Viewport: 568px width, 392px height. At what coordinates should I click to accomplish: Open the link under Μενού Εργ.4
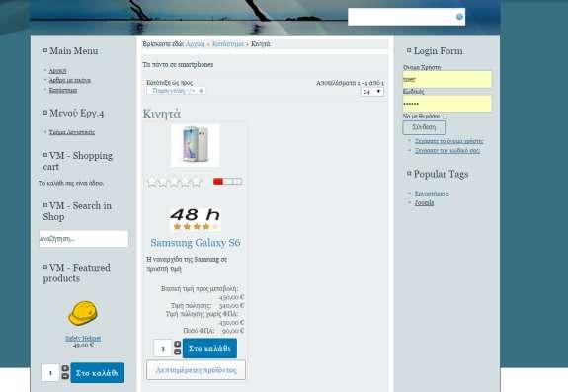point(72,132)
